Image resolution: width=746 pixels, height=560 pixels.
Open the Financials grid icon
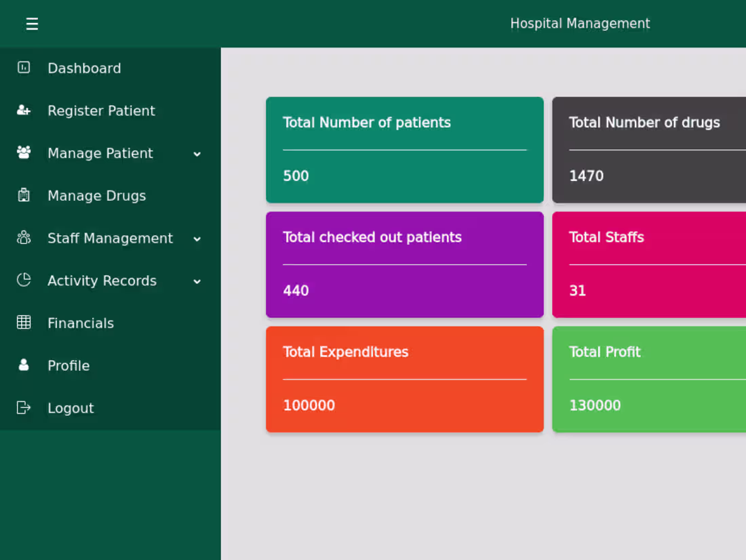pyautogui.click(x=23, y=323)
